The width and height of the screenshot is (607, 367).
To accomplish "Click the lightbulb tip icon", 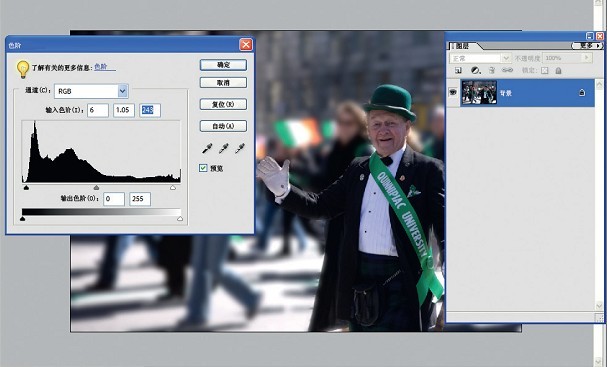I will 23,69.
